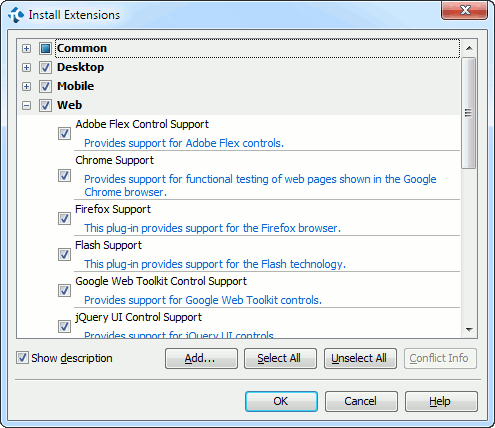Viewport: 495px width, 428px height.
Task: Confirm the dialog with OK
Action: [x=281, y=401]
